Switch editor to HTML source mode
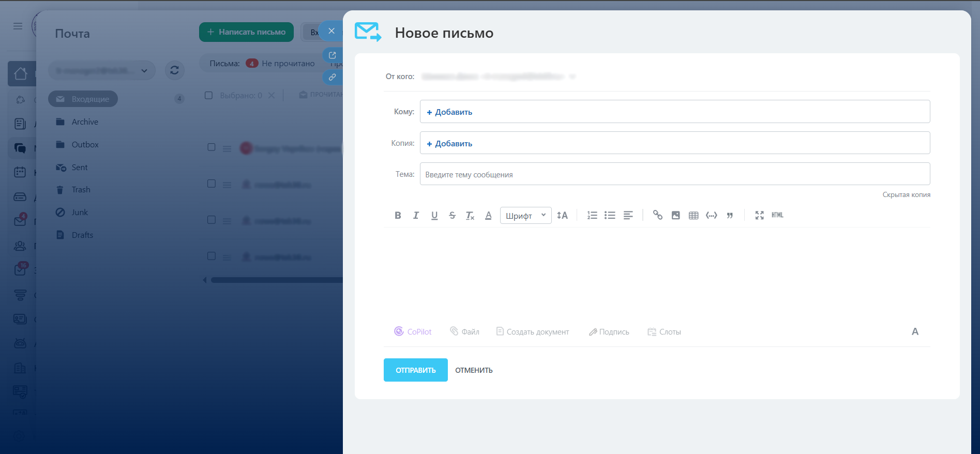 pyautogui.click(x=777, y=215)
